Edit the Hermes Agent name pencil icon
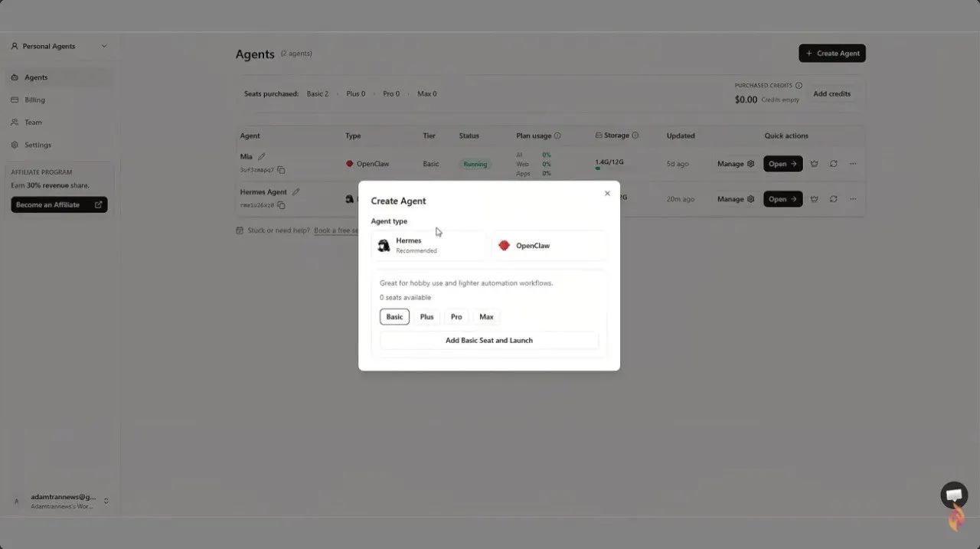Viewport: 980px width, 549px height. pos(296,192)
